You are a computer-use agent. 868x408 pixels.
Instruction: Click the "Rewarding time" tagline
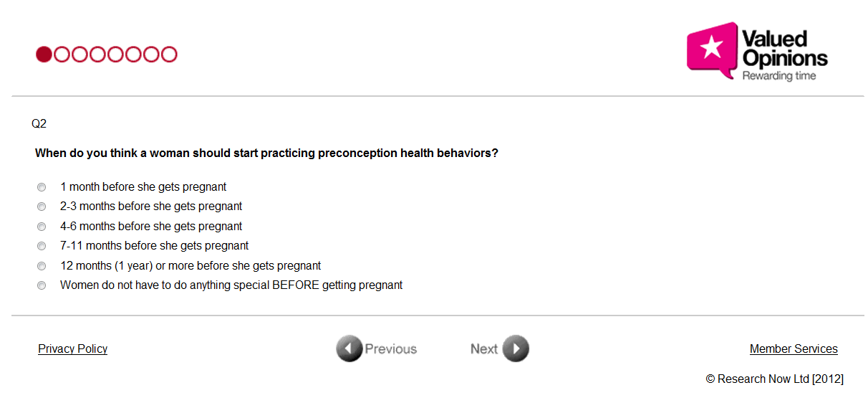(x=778, y=76)
